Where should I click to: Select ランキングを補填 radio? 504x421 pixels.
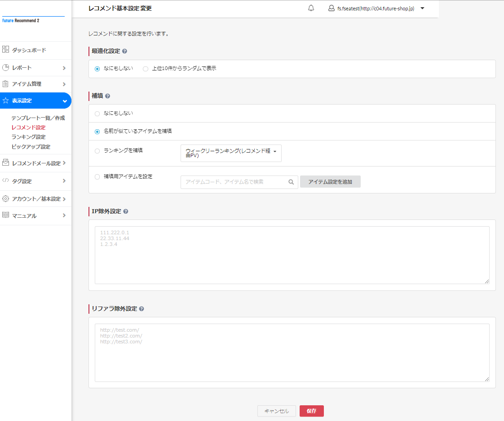point(97,151)
